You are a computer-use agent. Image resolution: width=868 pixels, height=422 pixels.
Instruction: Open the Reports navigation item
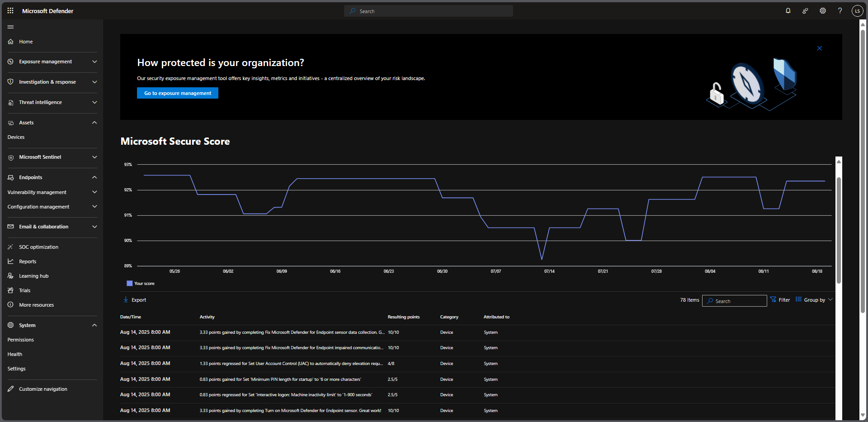(x=28, y=261)
